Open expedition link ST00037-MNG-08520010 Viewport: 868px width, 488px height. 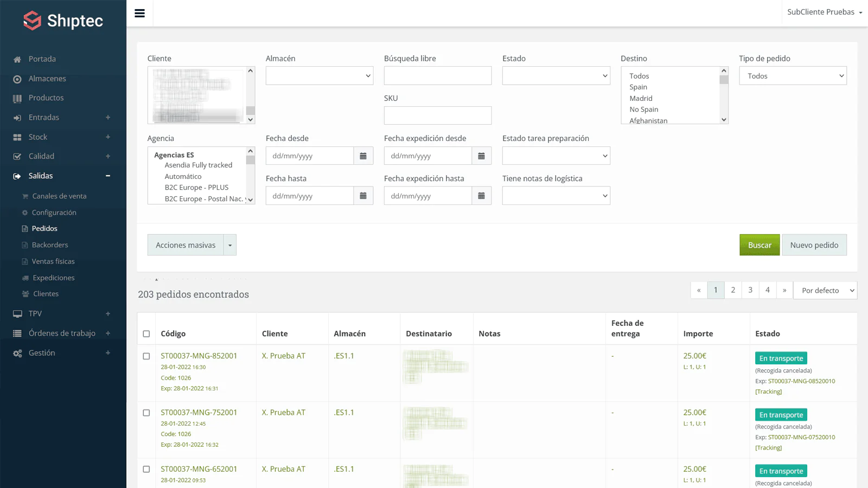tap(801, 381)
